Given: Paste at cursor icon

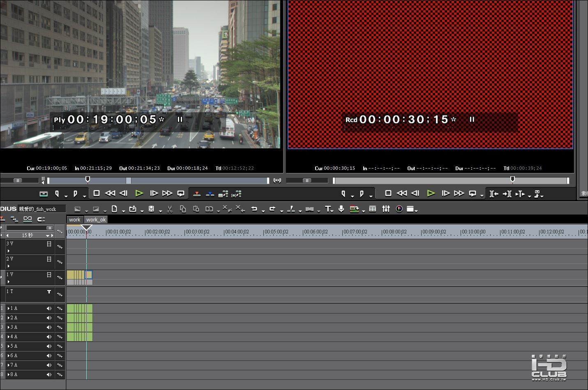Looking at the screenshot, I should (196, 209).
